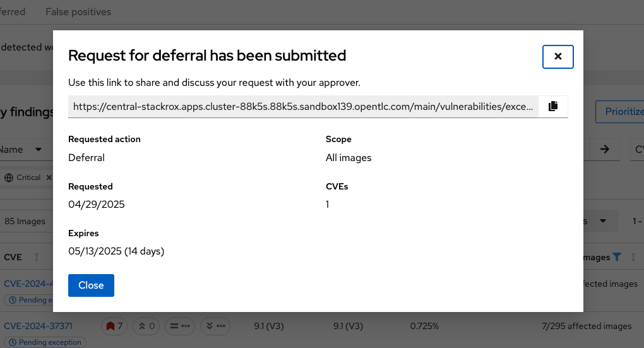
Task: Open the CVE-2024-37371 link
Action: (x=38, y=326)
